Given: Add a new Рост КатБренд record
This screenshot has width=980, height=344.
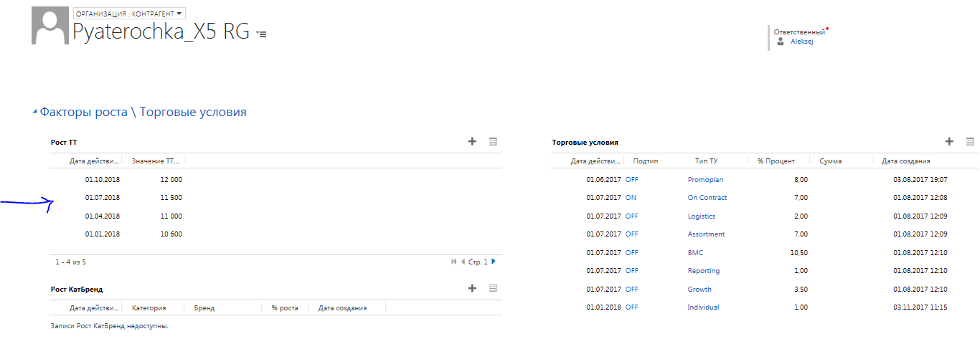Looking at the screenshot, I should [472, 288].
